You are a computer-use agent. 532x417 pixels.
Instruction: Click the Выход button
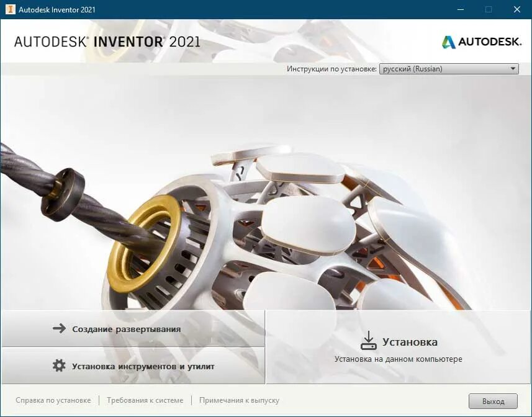pyautogui.click(x=493, y=401)
